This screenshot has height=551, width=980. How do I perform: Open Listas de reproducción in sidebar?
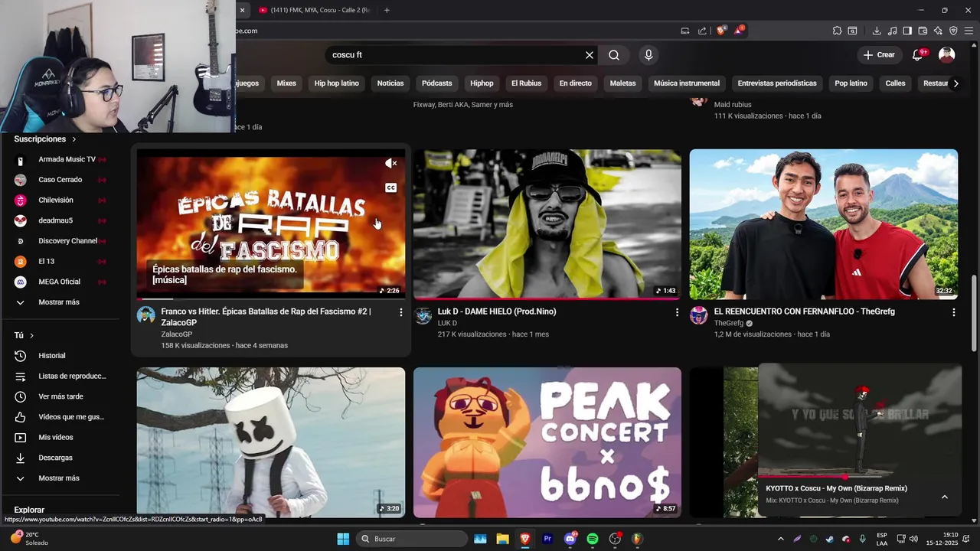(61, 377)
